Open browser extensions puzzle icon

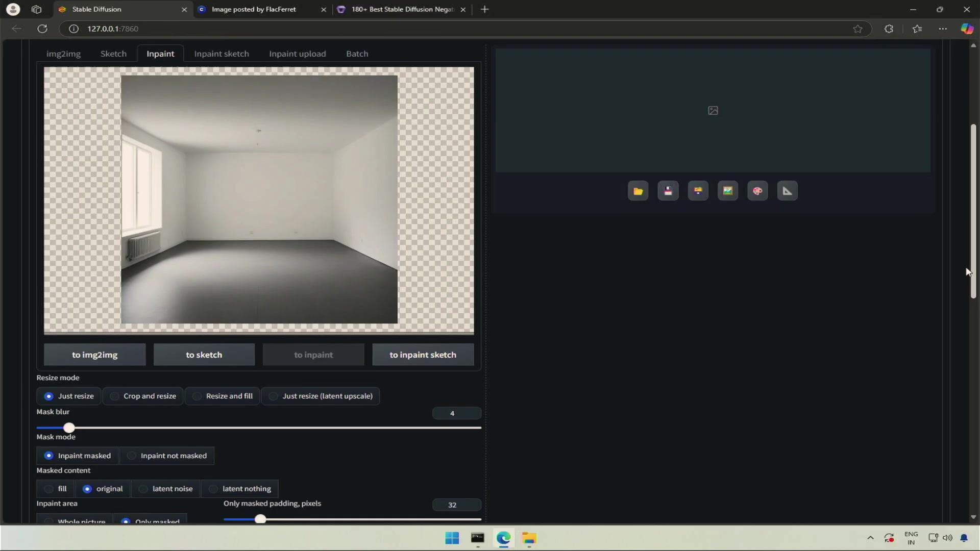click(x=889, y=29)
